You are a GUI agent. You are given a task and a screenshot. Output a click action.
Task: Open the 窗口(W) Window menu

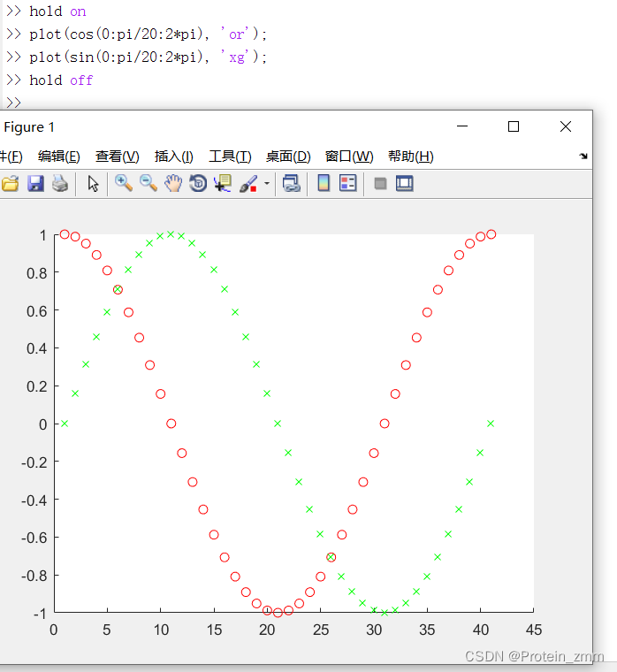(349, 157)
